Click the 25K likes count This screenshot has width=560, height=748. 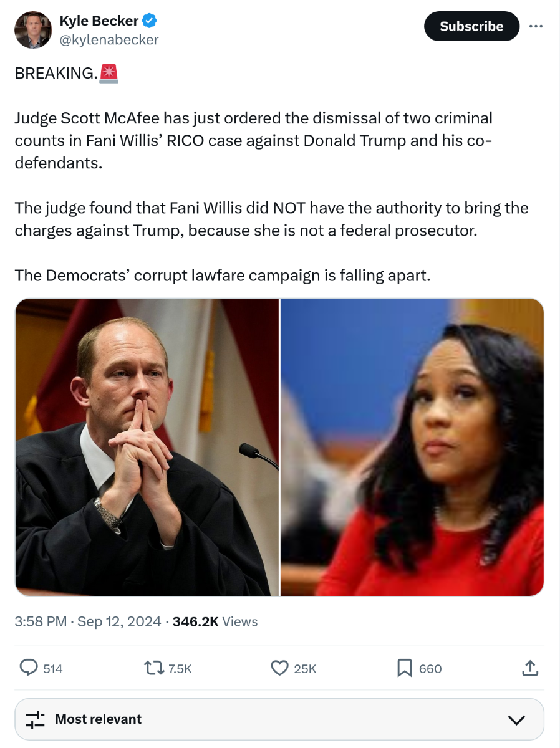click(x=306, y=669)
